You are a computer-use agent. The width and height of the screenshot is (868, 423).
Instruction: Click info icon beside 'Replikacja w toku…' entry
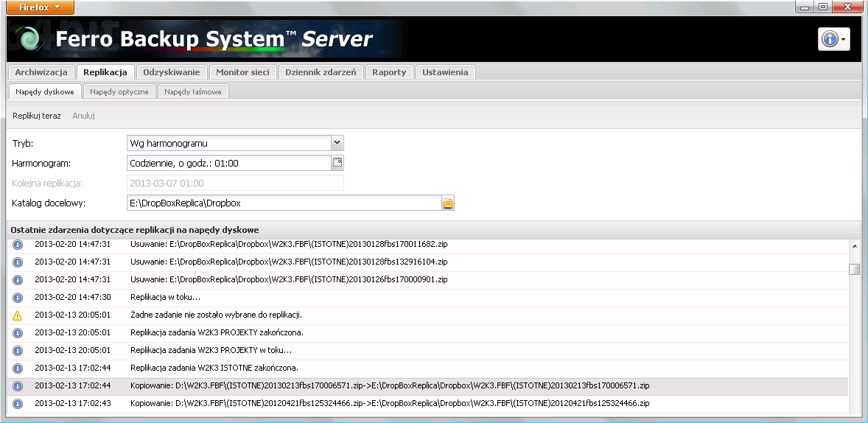pyautogui.click(x=18, y=297)
